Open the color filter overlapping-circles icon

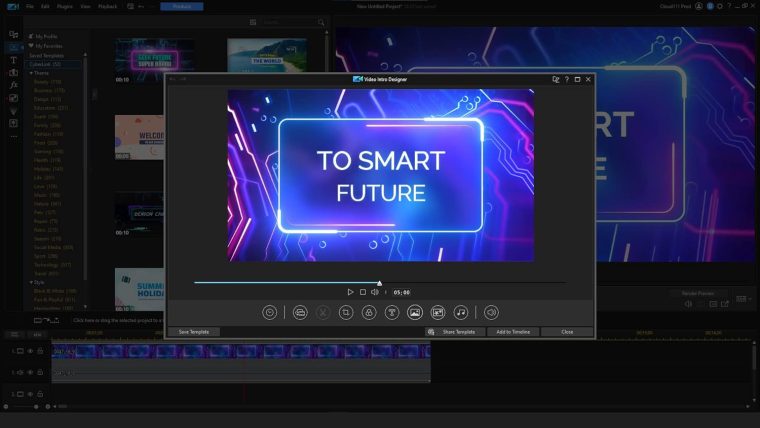pyautogui.click(x=369, y=313)
